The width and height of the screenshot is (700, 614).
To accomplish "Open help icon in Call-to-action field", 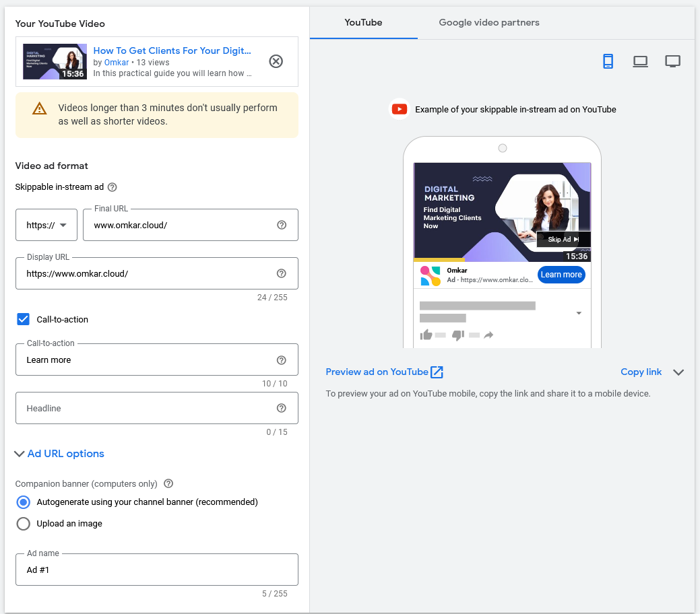I will [x=281, y=360].
